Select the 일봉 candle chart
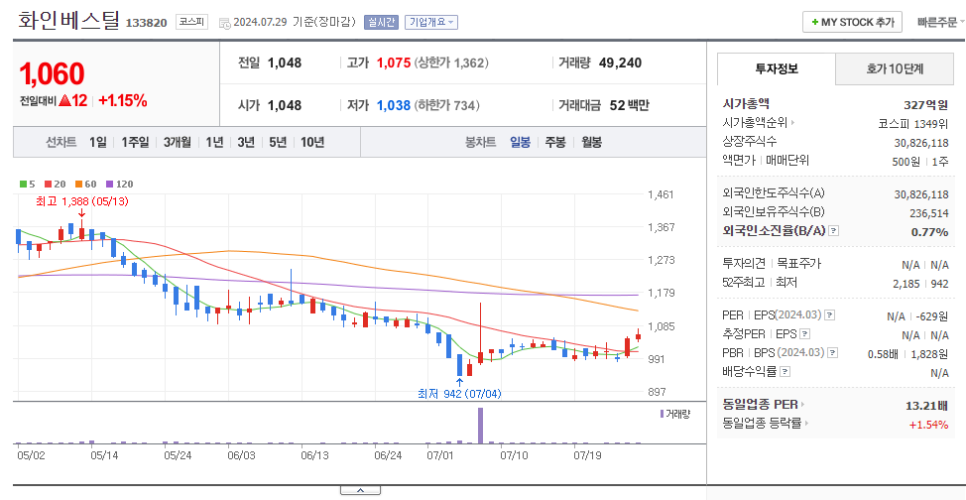This screenshot has width=966, height=500. tap(520, 142)
